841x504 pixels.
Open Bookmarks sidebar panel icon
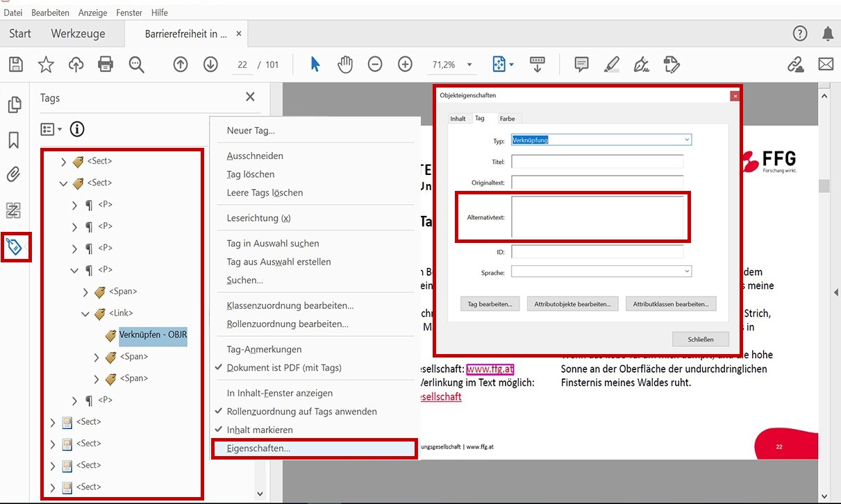[14, 140]
